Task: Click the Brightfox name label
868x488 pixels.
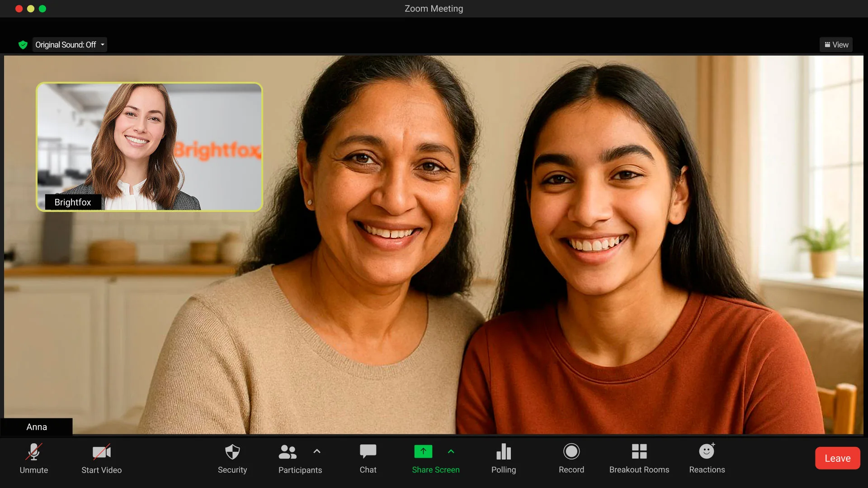Action: pyautogui.click(x=73, y=202)
